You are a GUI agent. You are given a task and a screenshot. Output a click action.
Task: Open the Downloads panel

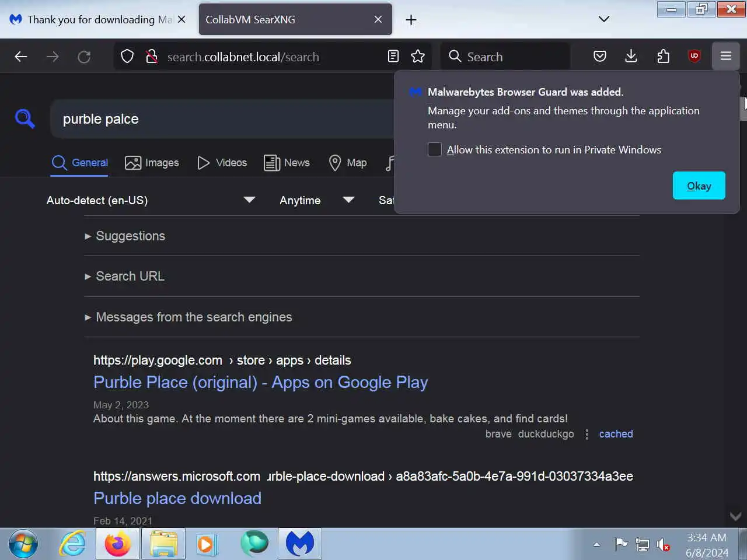(x=631, y=57)
